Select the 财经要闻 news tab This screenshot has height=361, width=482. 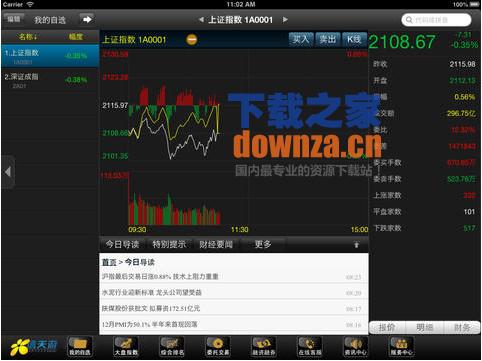tap(216, 244)
